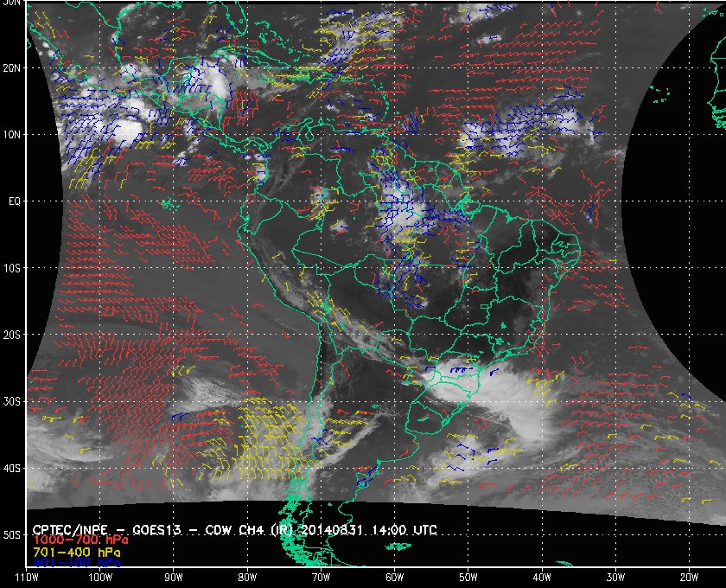
Task: Click the 50S latitude axis label
Action: click(12, 535)
